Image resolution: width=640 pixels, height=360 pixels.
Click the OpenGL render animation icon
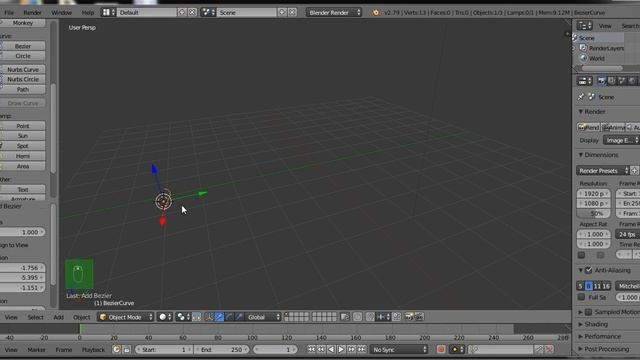(419, 317)
